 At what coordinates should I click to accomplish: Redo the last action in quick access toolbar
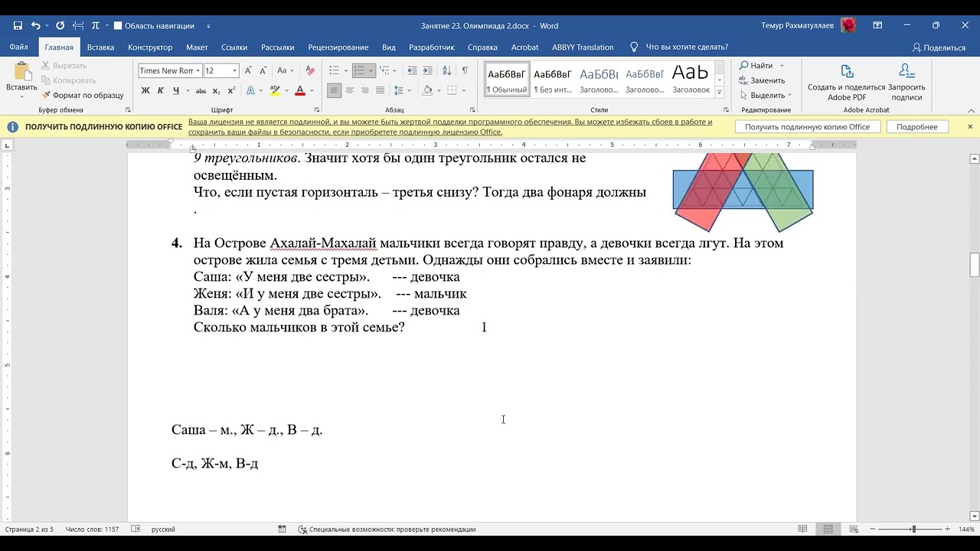[x=60, y=25]
